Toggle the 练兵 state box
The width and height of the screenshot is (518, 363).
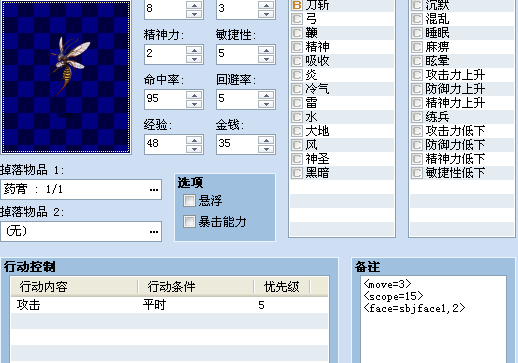pyautogui.click(x=417, y=117)
